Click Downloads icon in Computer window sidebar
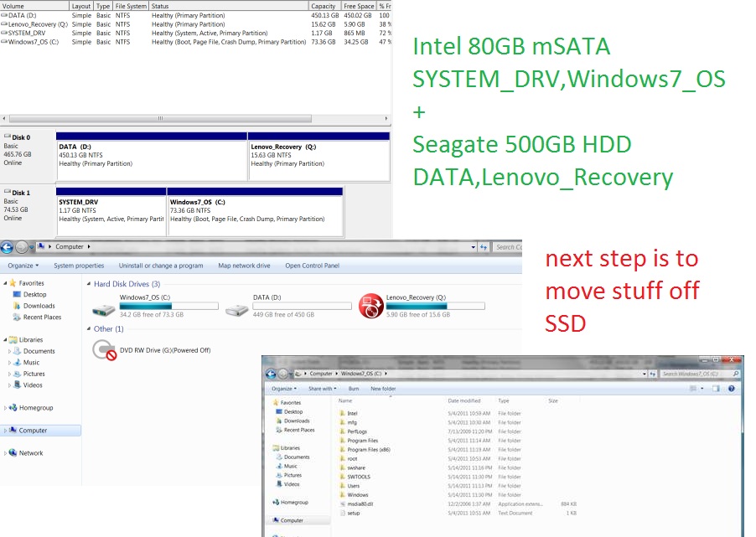The width and height of the screenshot is (756, 537). (17, 306)
